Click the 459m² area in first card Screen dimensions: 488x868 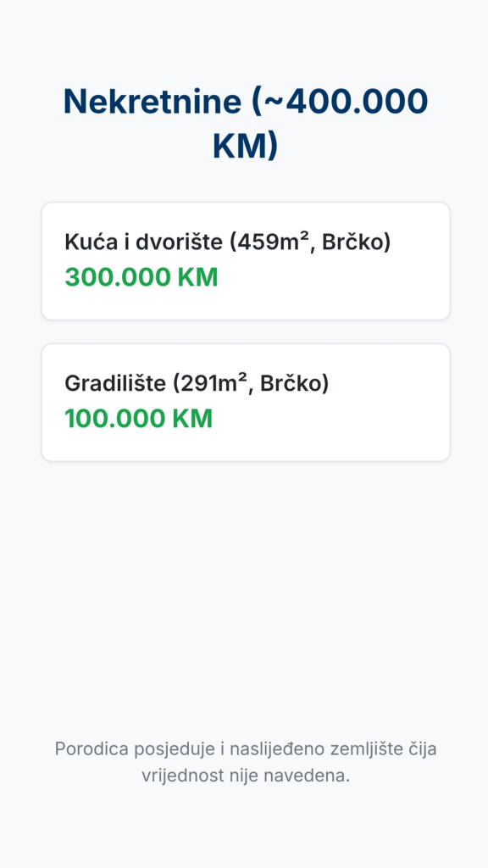point(274,242)
